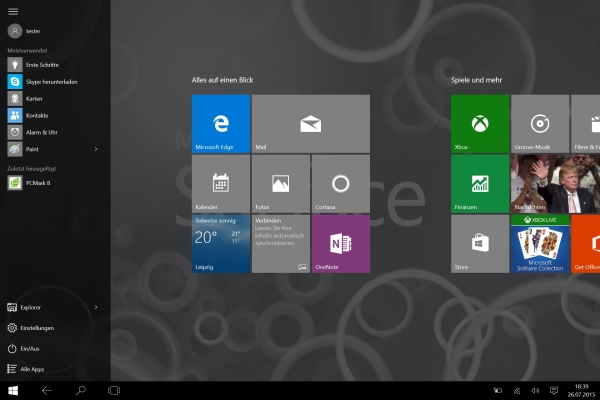Open the Nachrichten news tile
Screen dimensions: 600x400
pos(555,184)
